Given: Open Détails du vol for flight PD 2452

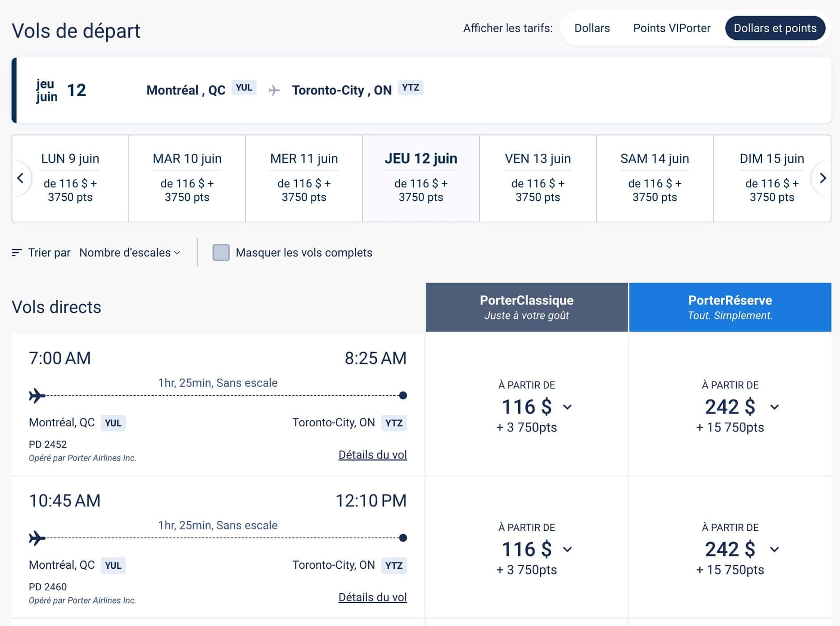Looking at the screenshot, I should (x=372, y=455).
